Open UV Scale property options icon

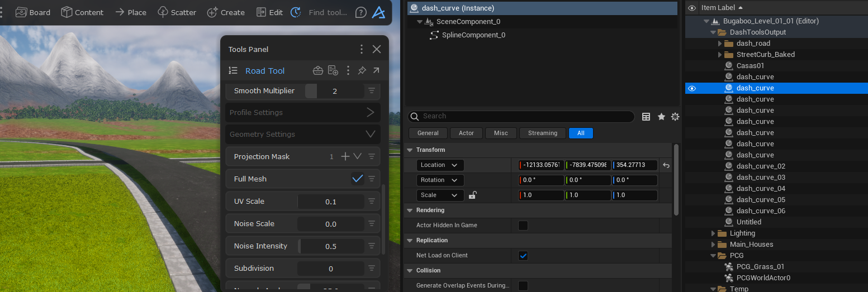372,201
